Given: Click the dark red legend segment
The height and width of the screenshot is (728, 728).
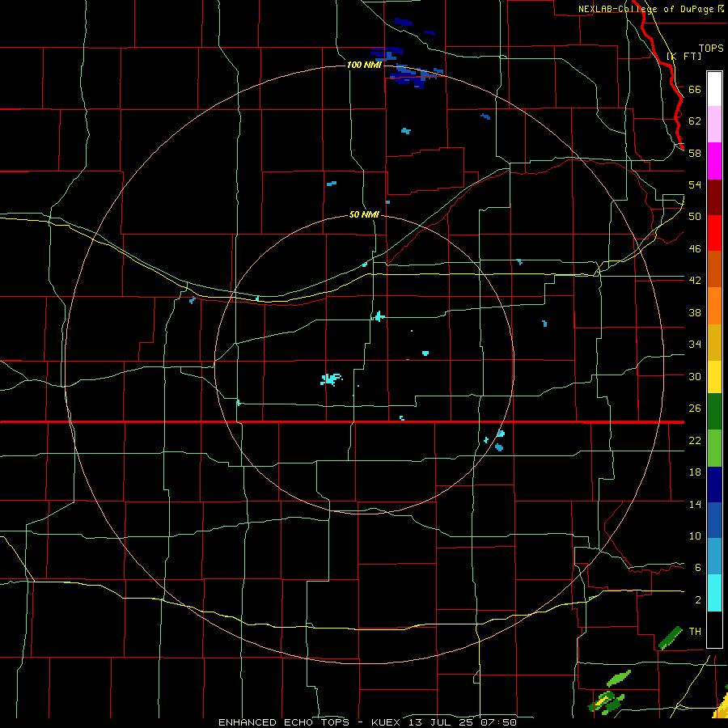Looking at the screenshot, I should click(714, 197).
